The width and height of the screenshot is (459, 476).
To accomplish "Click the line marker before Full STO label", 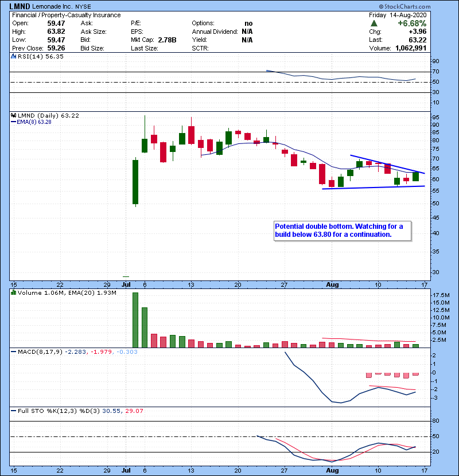I will 13,411.
